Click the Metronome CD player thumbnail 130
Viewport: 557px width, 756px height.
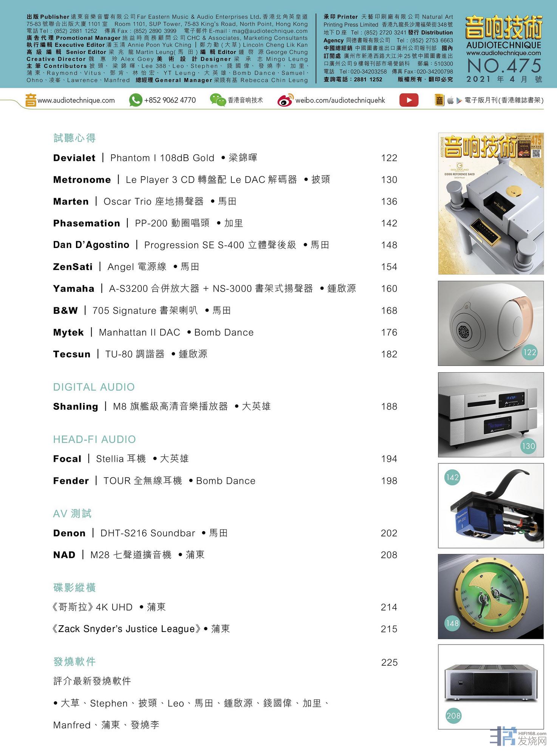[x=490, y=415]
